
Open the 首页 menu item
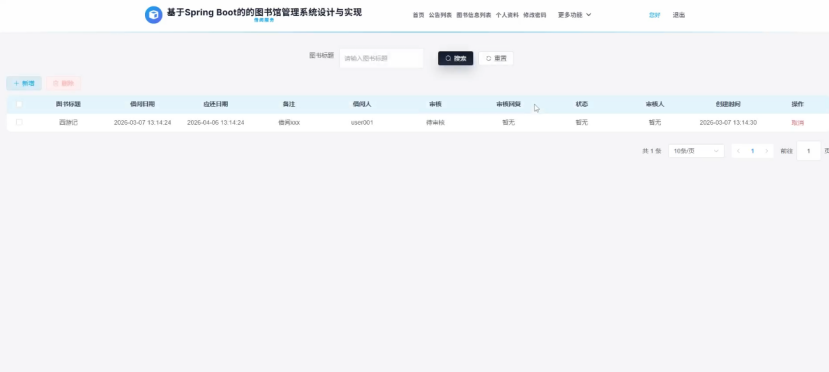[418, 15]
